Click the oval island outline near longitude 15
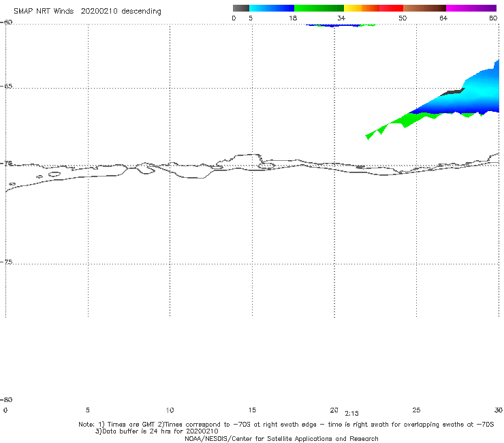This screenshot has height=443, width=504. click(266, 166)
